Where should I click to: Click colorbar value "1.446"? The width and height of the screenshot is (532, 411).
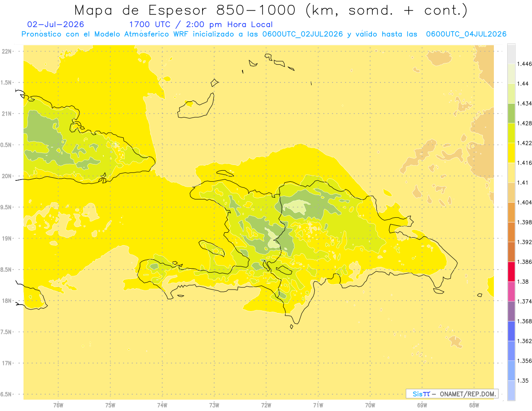point(525,64)
